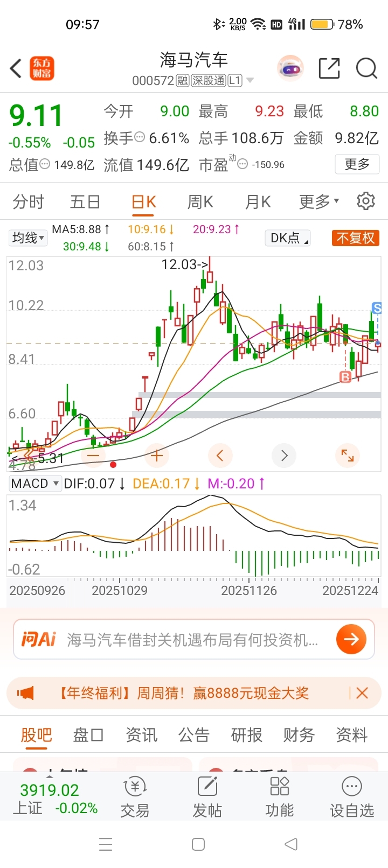The width and height of the screenshot is (388, 868).
Task: Tap the S sell marker on chart
Action: [x=377, y=308]
